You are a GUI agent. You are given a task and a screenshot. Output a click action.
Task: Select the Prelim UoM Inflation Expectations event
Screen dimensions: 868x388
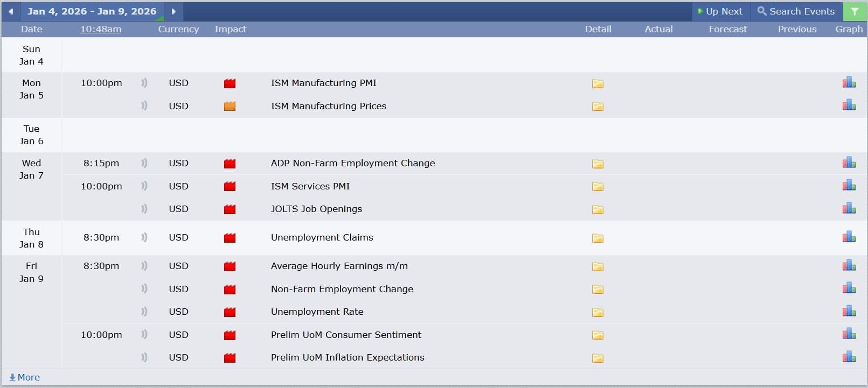coord(348,357)
